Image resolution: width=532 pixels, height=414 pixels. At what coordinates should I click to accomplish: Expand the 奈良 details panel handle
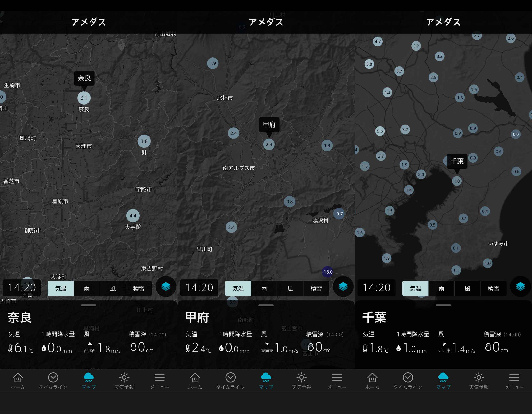pos(89,305)
